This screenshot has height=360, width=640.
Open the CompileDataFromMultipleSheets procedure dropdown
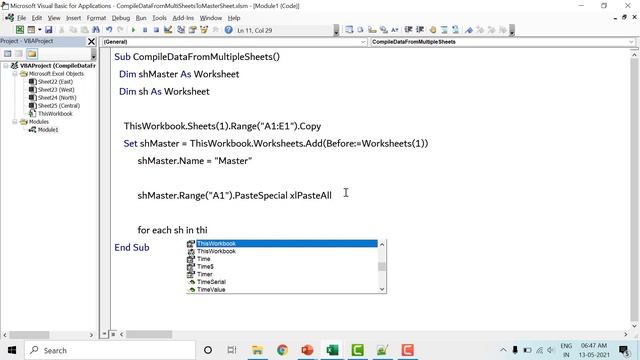[x=631, y=42]
